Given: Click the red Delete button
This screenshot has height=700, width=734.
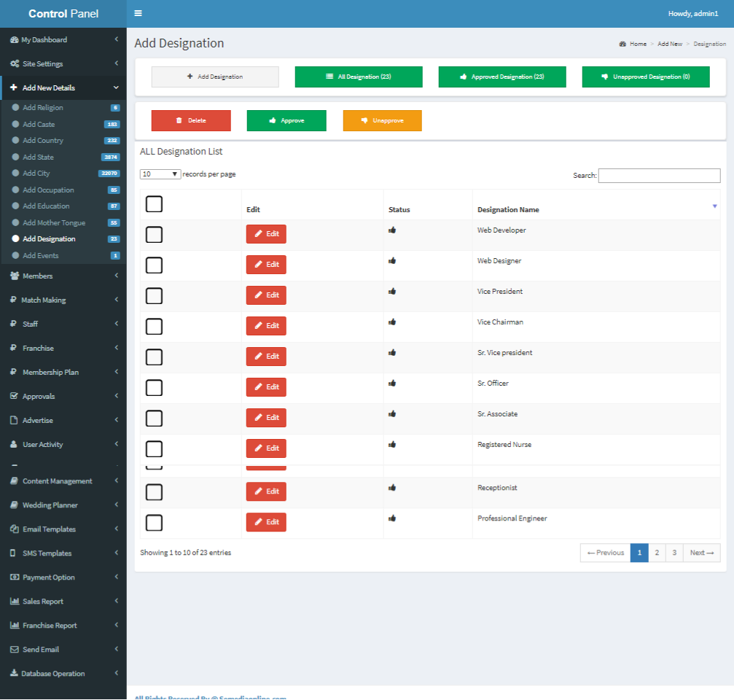Looking at the screenshot, I should point(191,120).
